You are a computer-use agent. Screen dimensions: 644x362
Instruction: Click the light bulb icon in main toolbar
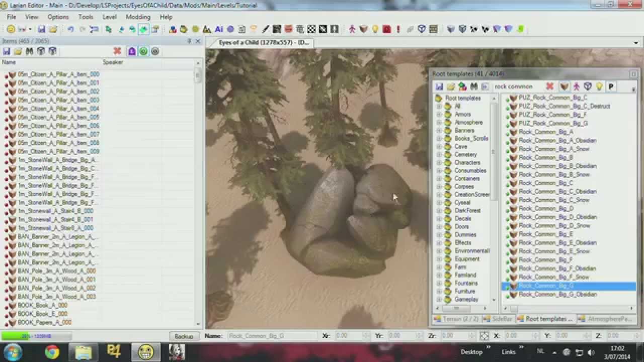[375, 29]
